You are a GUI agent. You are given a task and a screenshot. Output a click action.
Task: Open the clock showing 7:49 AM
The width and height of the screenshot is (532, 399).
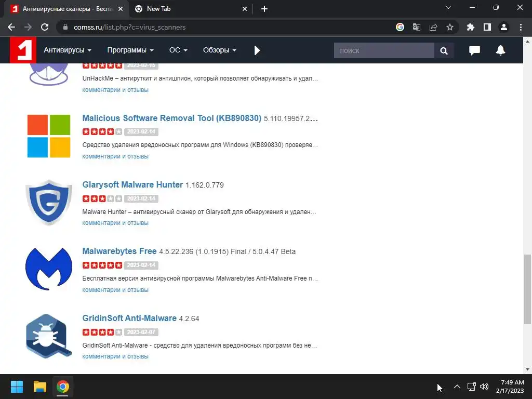510,387
